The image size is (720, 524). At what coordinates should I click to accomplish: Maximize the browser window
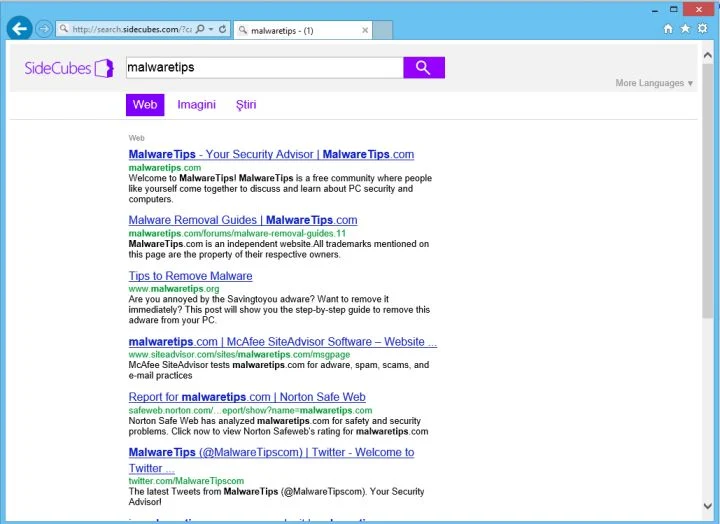tap(674, 9)
